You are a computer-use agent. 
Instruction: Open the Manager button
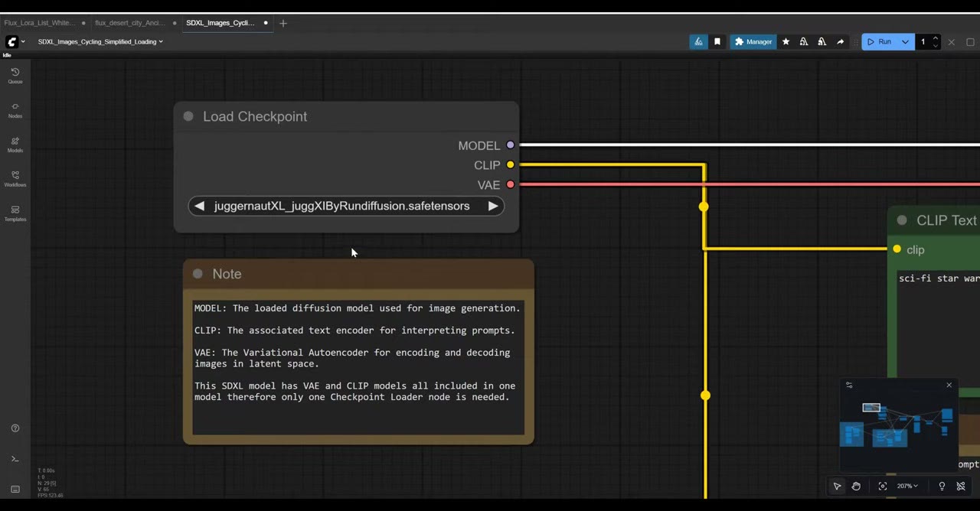pyautogui.click(x=753, y=42)
